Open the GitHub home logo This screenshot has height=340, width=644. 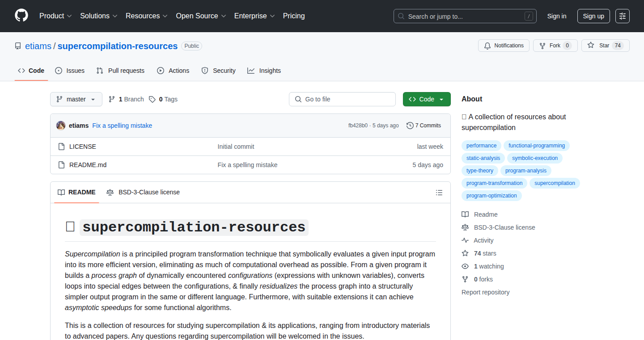[x=21, y=16]
